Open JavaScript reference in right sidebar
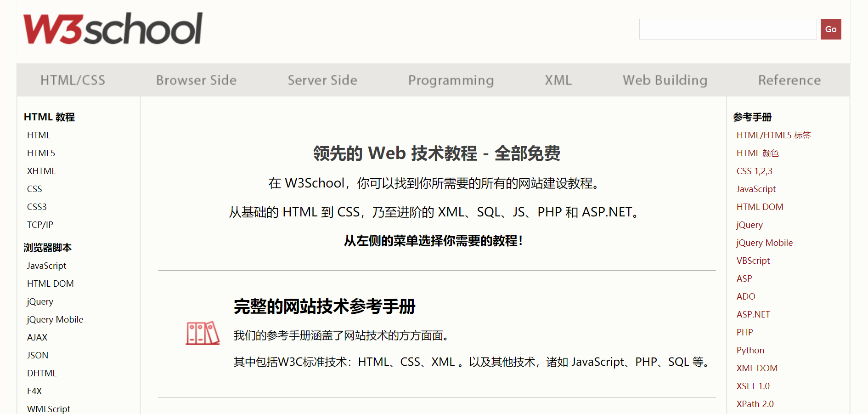868x414 pixels. (x=756, y=189)
